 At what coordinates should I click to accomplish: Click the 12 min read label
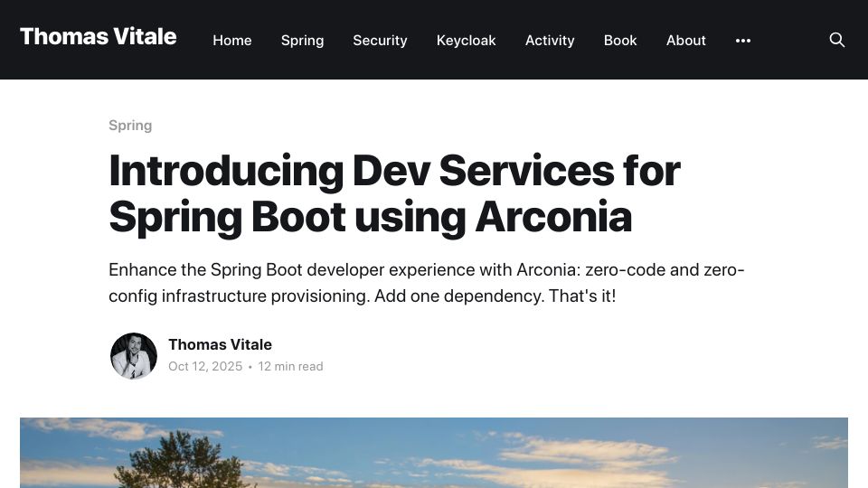click(x=290, y=366)
